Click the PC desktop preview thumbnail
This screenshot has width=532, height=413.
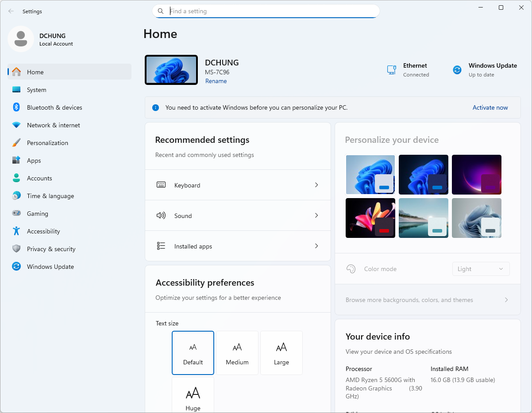pyautogui.click(x=171, y=70)
